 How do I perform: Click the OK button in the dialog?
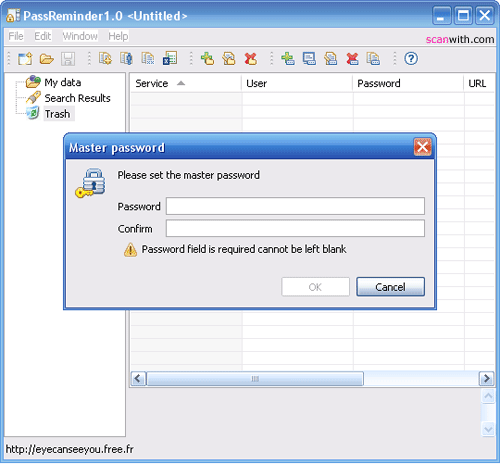(315, 287)
